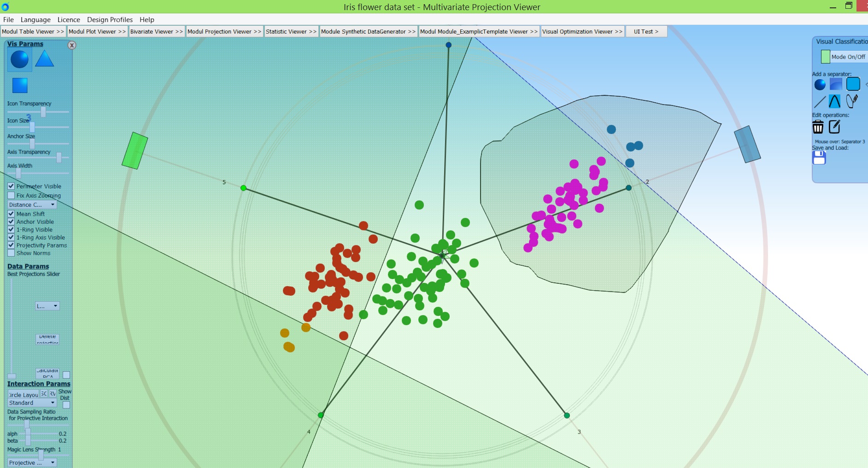Screen dimensions: 868x468
Task: Click the Circle Layout button
Action: coord(23,394)
